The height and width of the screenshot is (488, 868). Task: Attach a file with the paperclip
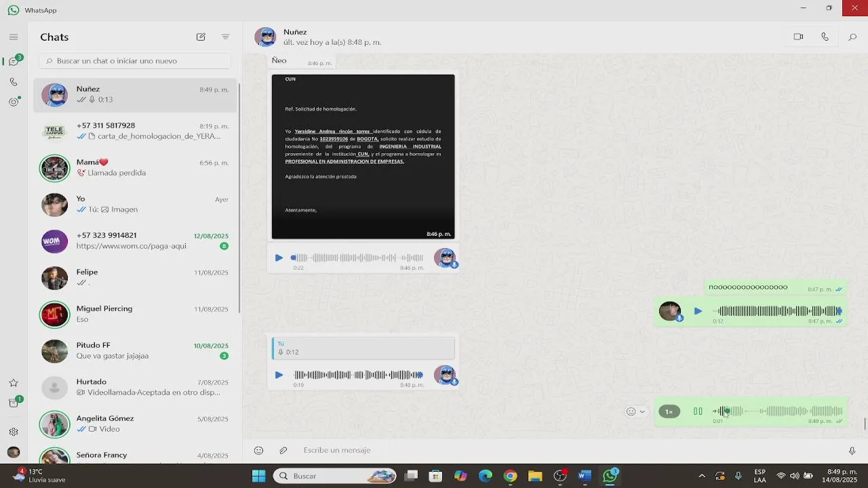(x=283, y=450)
